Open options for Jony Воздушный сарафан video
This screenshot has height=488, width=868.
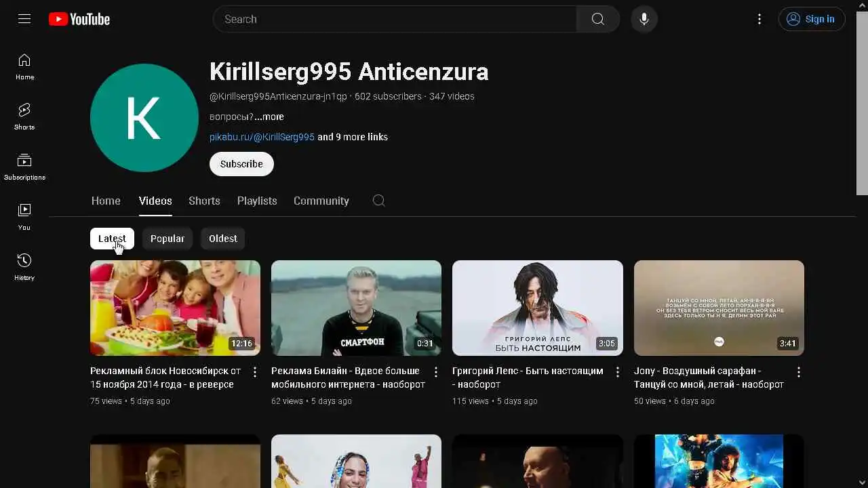tap(799, 372)
